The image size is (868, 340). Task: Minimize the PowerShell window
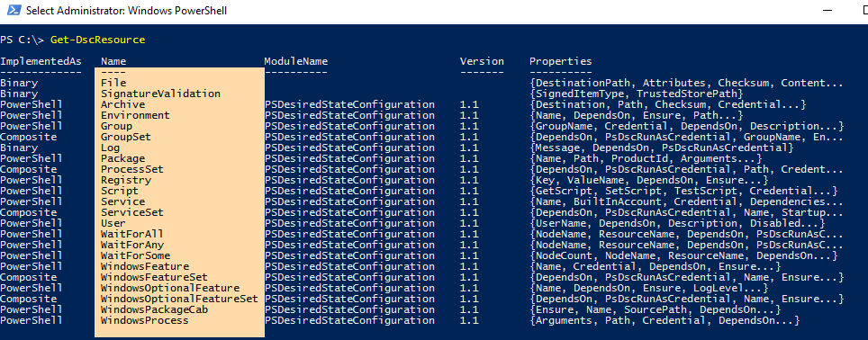pos(827,11)
